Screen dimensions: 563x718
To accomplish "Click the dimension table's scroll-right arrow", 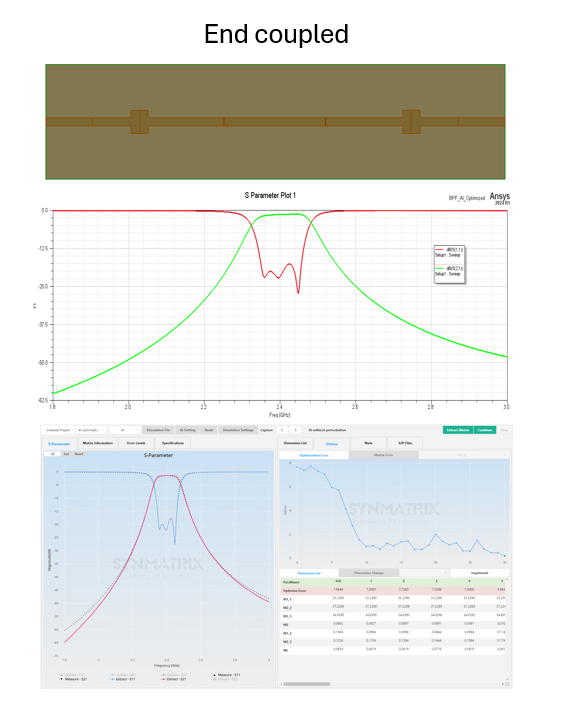I will (x=503, y=684).
